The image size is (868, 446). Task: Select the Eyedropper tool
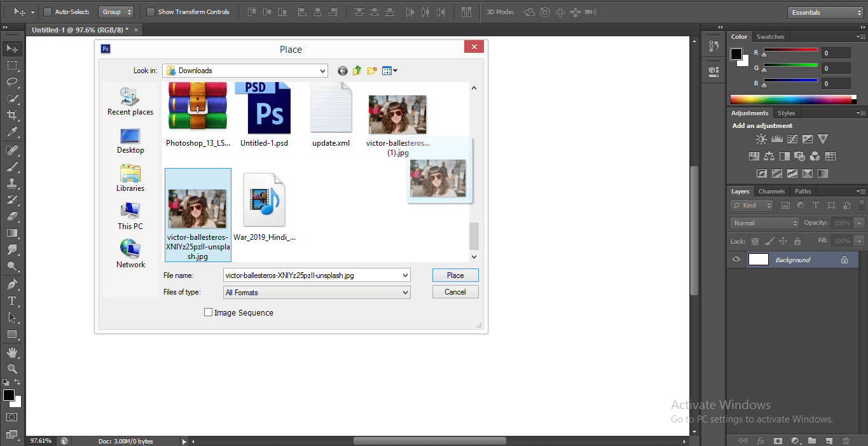click(x=12, y=132)
